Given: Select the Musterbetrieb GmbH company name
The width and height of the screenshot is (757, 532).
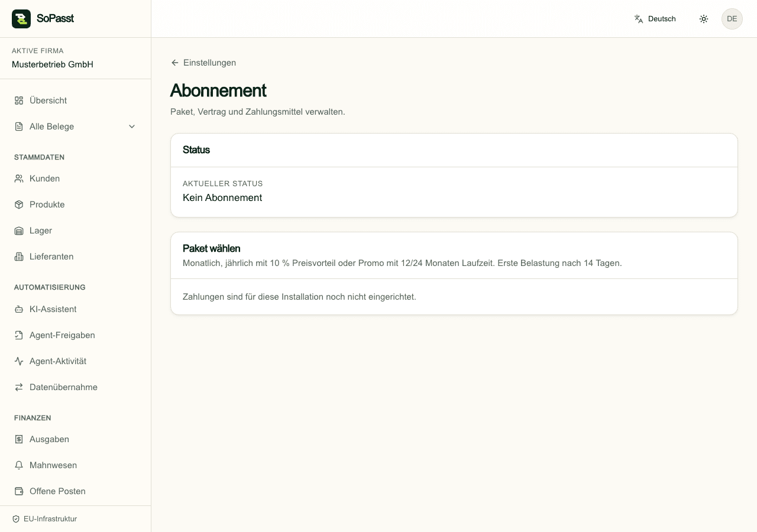Looking at the screenshot, I should pyautogui.click(x=53, y=64).
